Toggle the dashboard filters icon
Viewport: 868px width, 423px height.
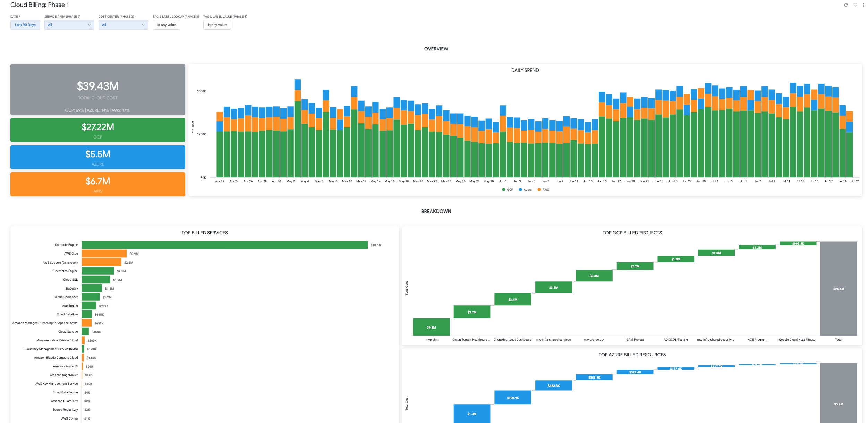point(855,5)
